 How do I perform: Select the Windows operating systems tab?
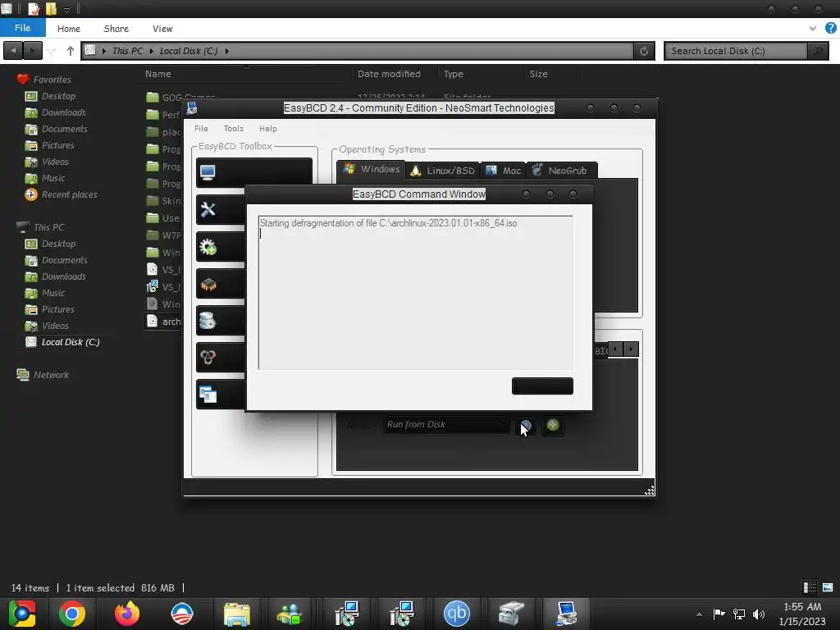pos(372,169)
